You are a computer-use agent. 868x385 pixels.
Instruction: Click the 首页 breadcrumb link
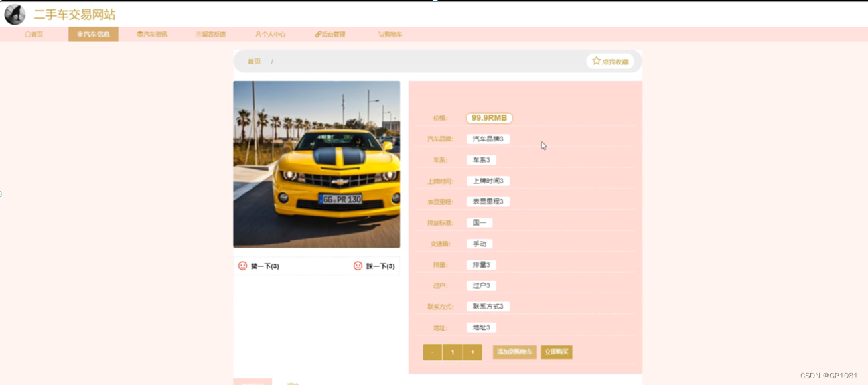pyautogui.click(x=254, y=62)
